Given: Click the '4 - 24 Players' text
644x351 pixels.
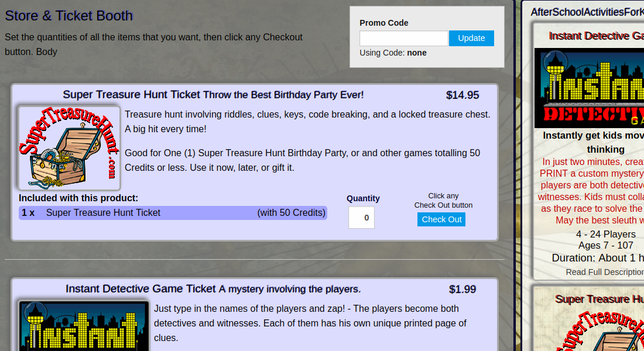Looking at the screenshot, I should pyautogui.click(x=605, y=235).
